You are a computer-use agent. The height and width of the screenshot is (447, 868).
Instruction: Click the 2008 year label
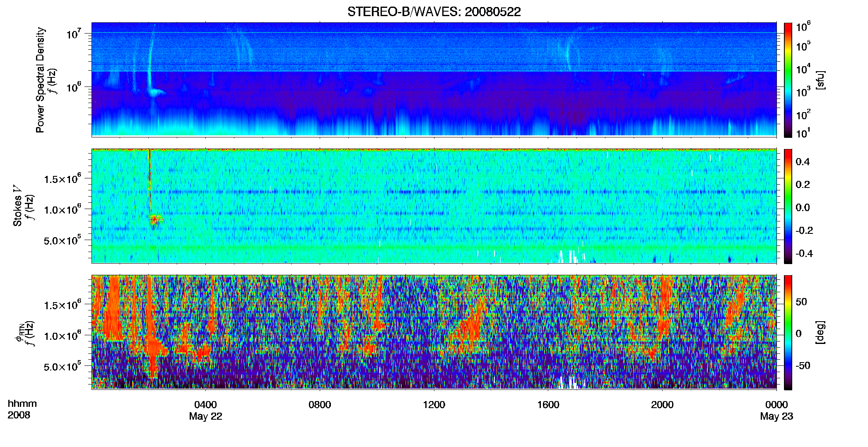19,415
